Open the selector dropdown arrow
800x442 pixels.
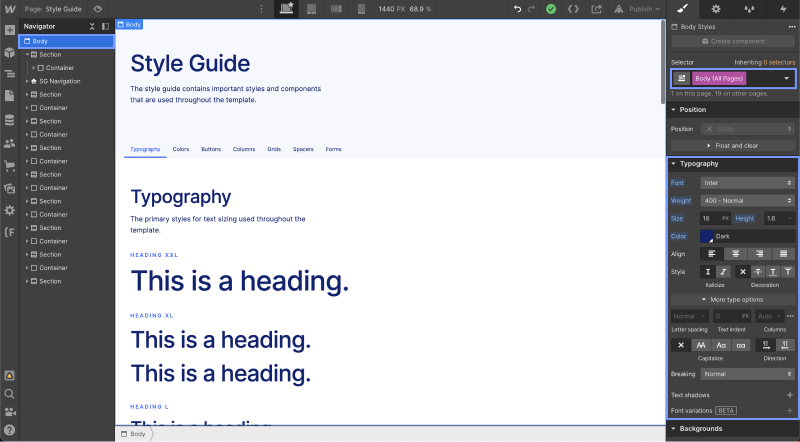click(x=786, y=78)
